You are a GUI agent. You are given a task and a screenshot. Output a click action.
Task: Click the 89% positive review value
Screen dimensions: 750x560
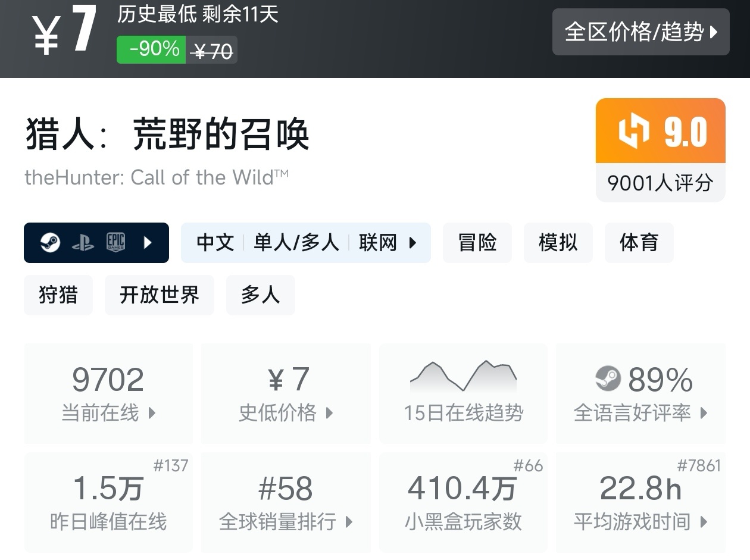(x=661, y=379)
